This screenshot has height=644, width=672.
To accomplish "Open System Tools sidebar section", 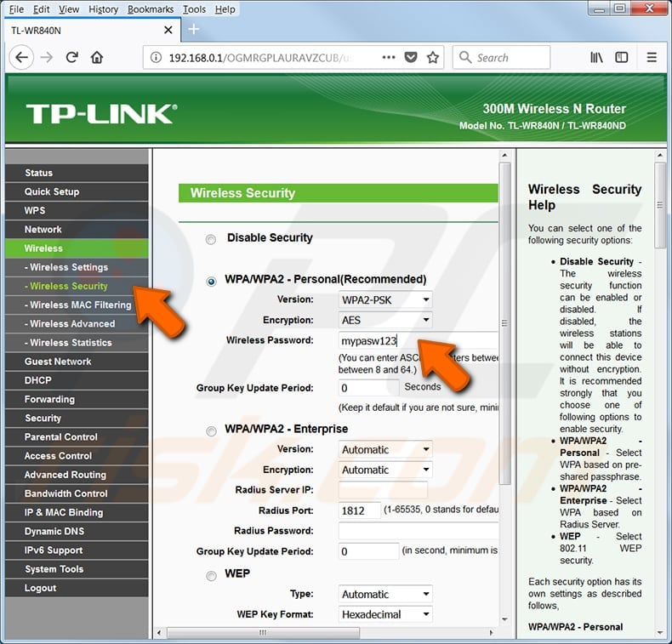I will [77, 568].
